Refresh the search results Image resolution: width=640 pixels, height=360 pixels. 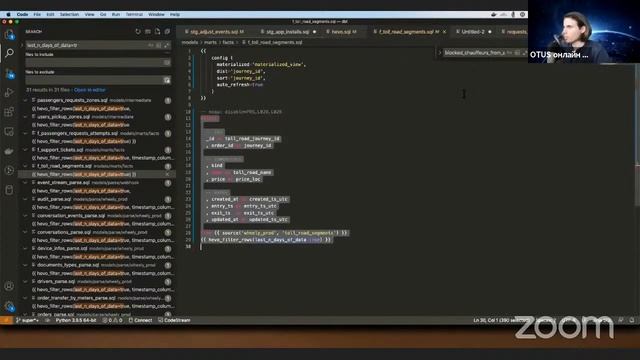click(x=138, y=31)
